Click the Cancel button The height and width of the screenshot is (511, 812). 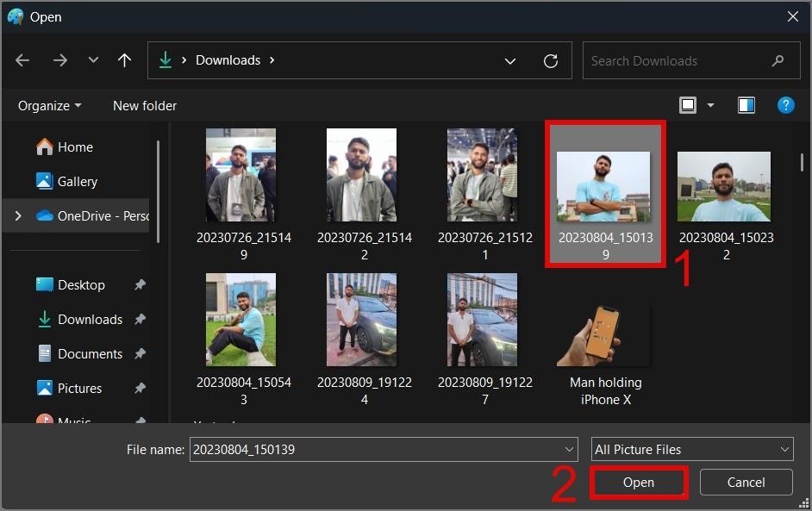point(746,483)
